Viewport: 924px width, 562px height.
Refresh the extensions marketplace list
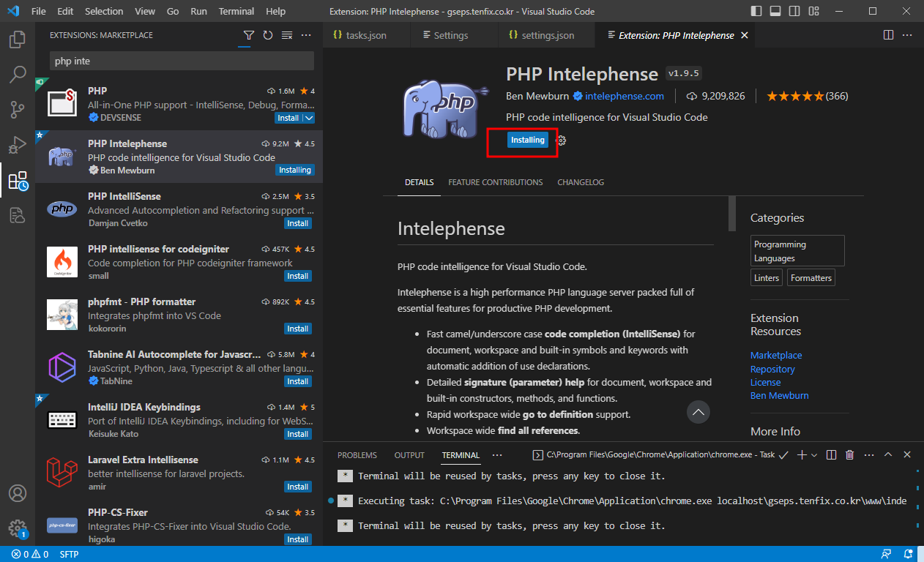[x=268, y=35]
